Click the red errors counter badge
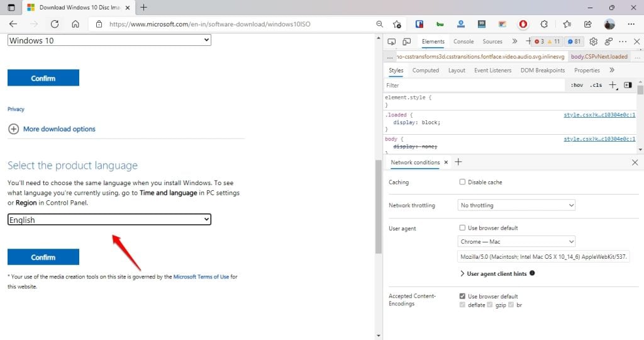644x340 pixels. tap(539, 42)
